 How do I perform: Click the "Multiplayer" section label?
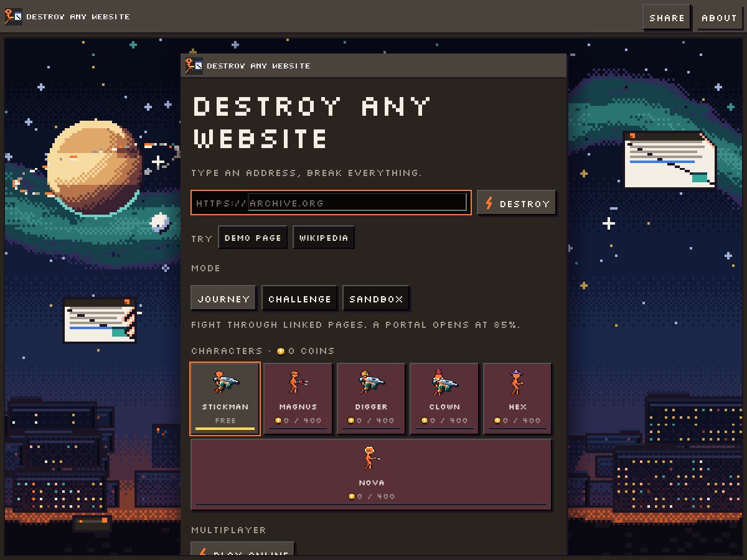(x=228, y=530)
